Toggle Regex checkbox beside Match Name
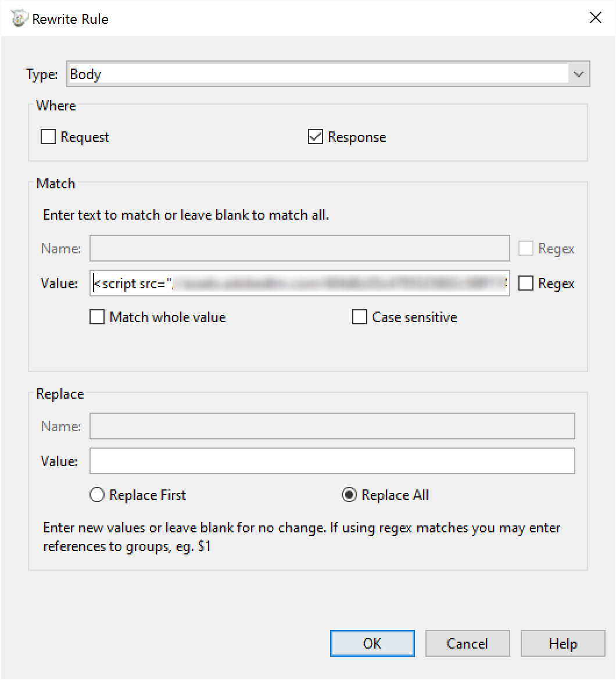Viewport: 616px width, 680px height. [x=526, y=249]
